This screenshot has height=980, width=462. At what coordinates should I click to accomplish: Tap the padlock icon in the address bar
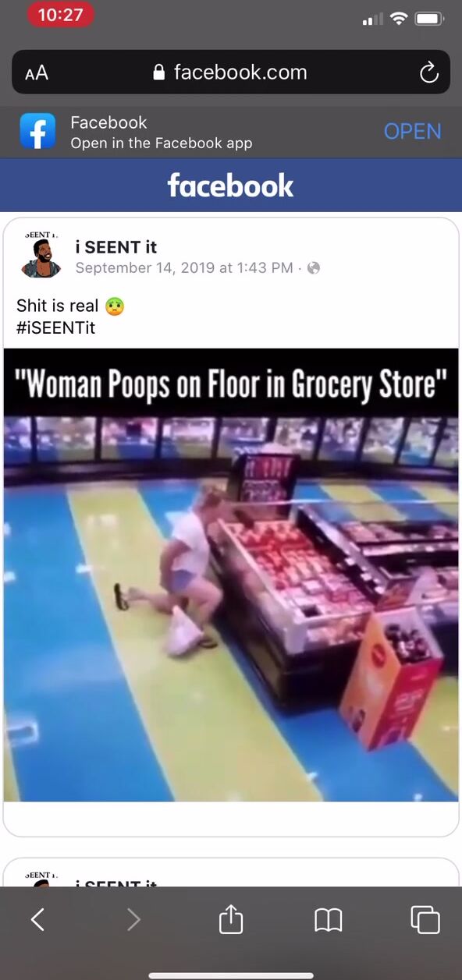(x=159, y=73)
